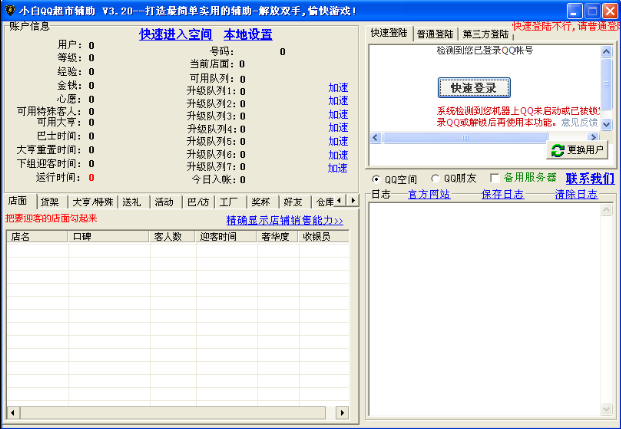
Task: Enable the 备用服务器 checkbox
Action: click(494, 178)
